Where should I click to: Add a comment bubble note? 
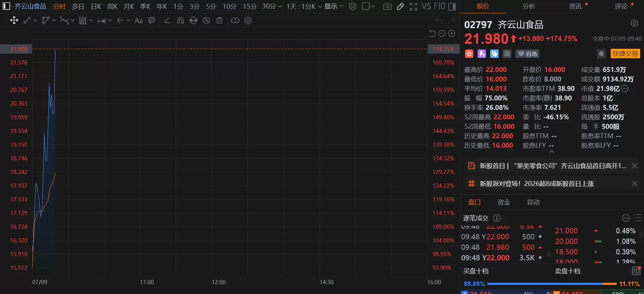click(x=152, y=20)
